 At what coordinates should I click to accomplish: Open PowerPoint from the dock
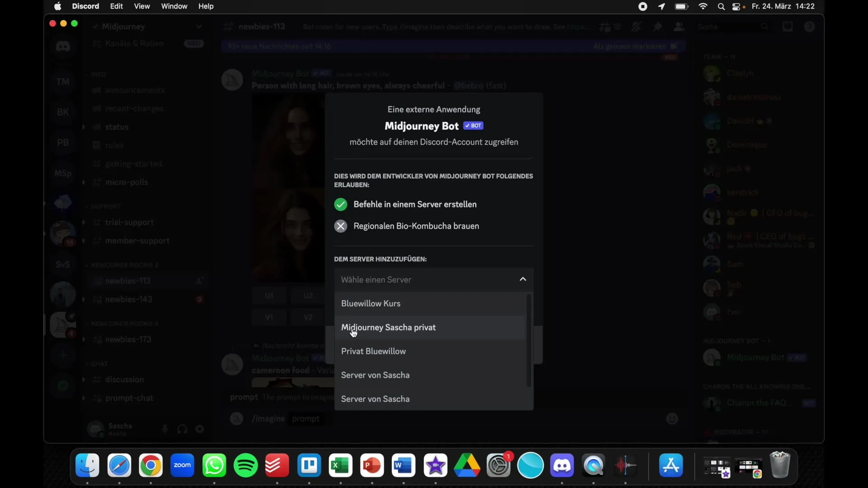click(x=372, y=465)
